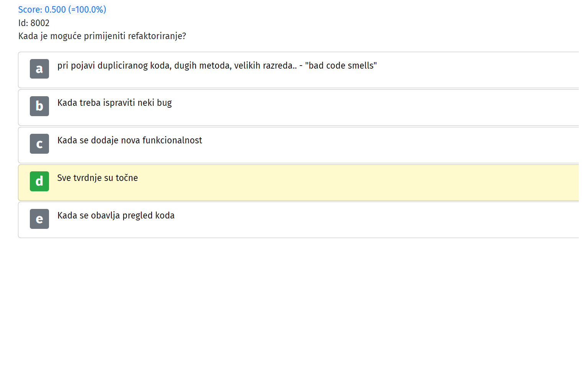
Task: Click the quoted "bad code smells" phrase
Action: tap(341, 66)
